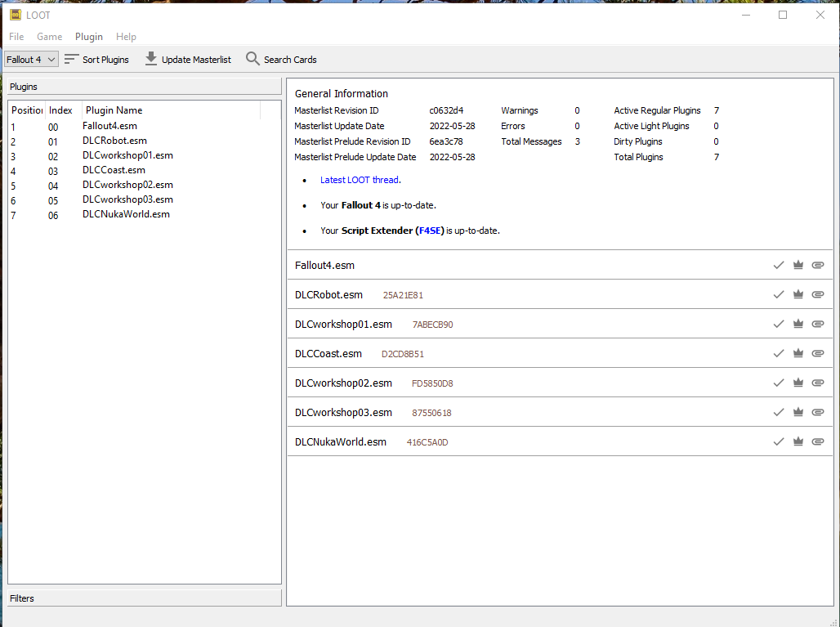
Task: Click the Position column header
Action: point(27,110)
